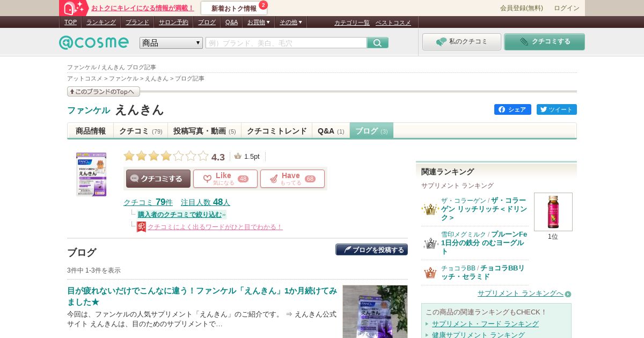
Task: Expand the その他 menu
Action: point(291,22)
